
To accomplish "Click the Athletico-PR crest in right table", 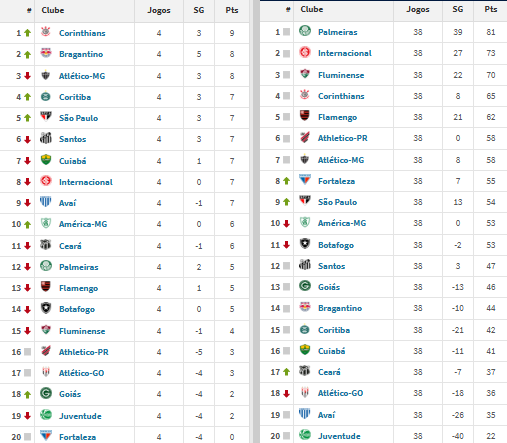I will [305, 137].
